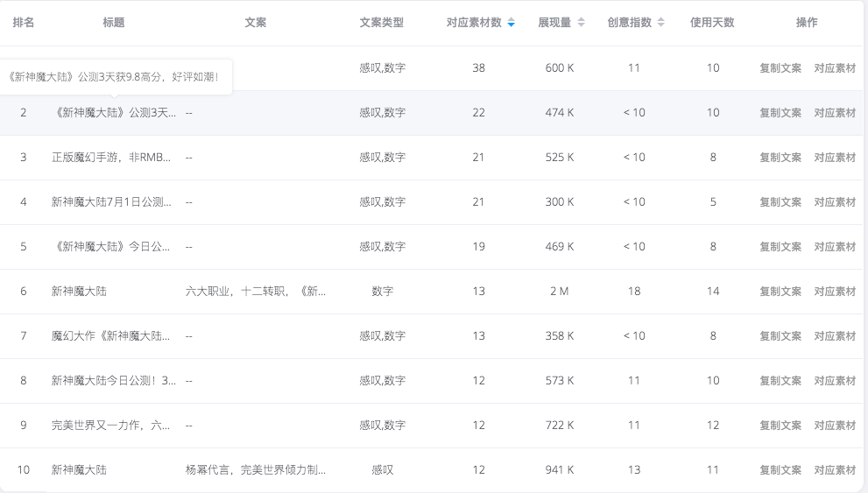Click the 2 M impressions value
Viewport: 868px width, 493px height.
(x=559, y=292)
